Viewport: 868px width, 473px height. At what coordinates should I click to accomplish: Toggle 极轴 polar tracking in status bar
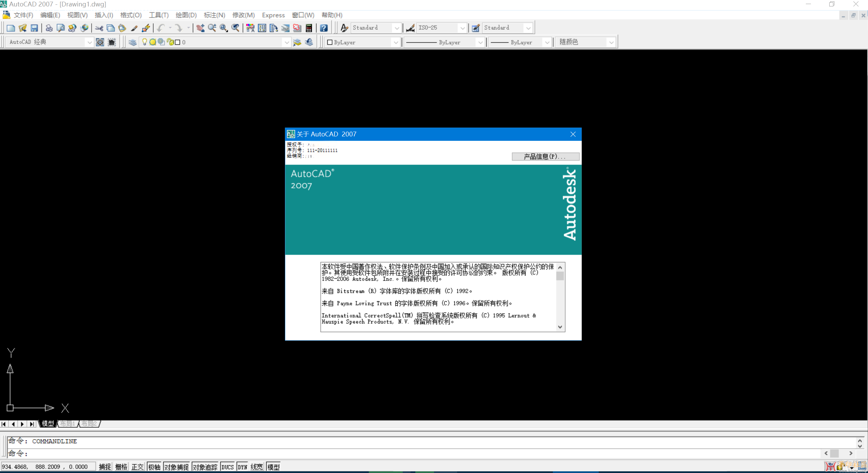(x=155, y=467)
